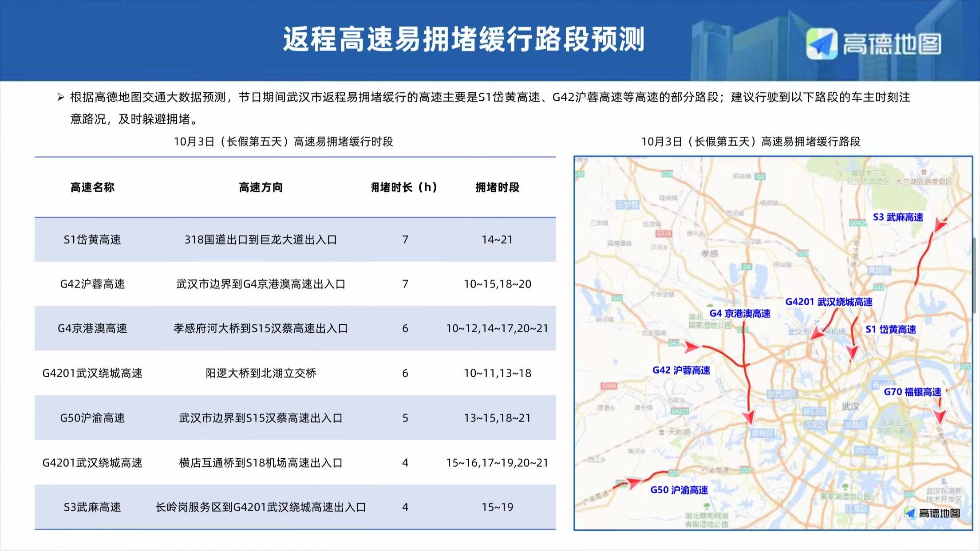Click the G4 京港澳高速 map label
The width and height of the screenshot is (980, 551).
740,313
